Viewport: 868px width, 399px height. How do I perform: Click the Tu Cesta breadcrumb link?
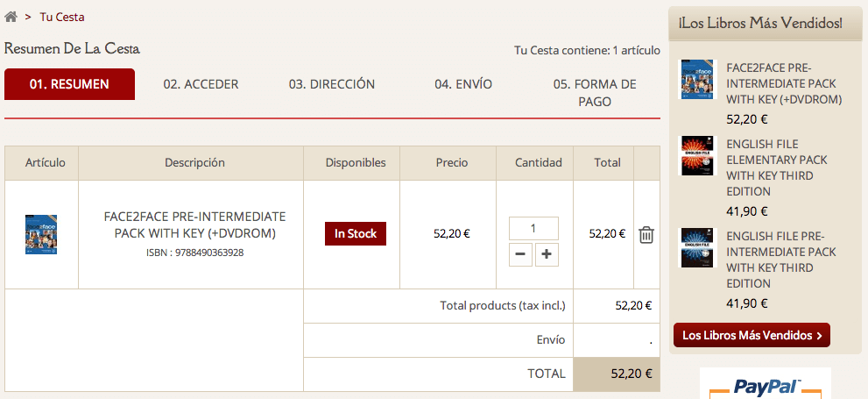click(62, 18)
